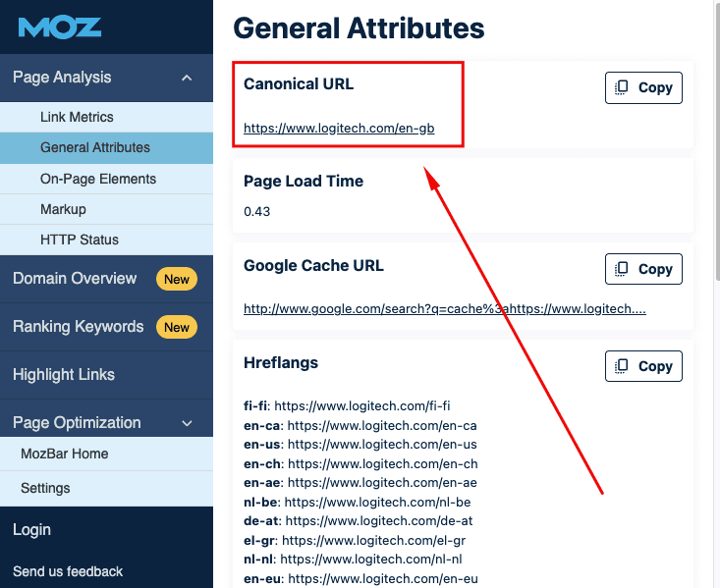
Task: Click the Login link
Action: pyautogui.click(x=31, y=530)
